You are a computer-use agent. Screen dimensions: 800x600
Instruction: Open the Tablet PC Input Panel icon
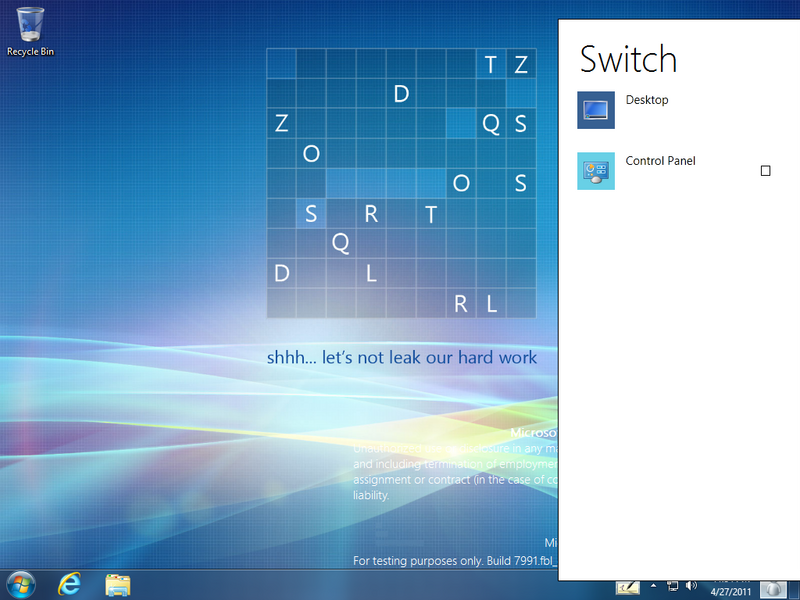click(627, 588)
